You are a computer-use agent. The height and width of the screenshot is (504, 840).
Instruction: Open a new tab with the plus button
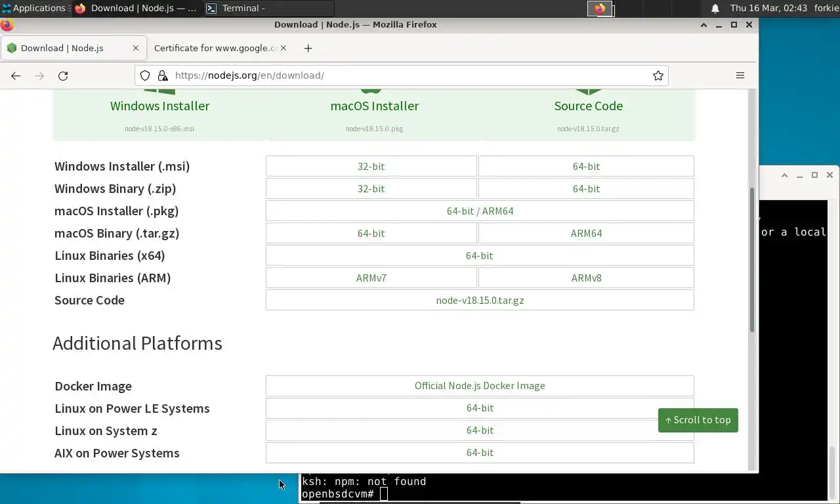point(308,48)
